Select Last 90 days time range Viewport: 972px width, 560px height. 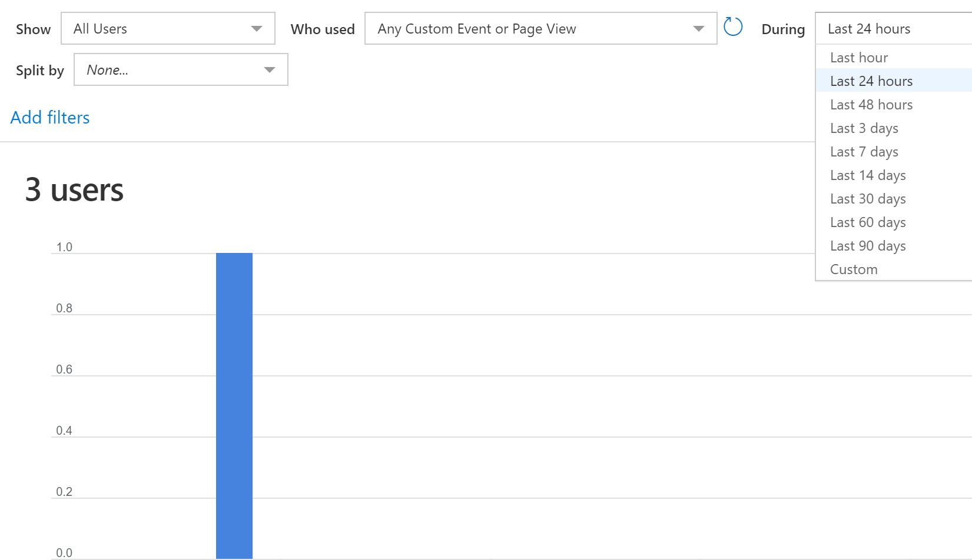[867, 245]
